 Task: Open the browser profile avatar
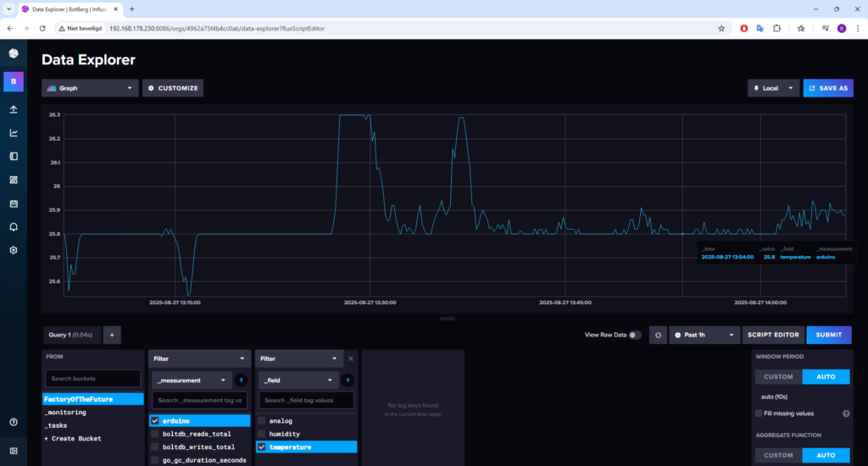click(x=842, y=28)
